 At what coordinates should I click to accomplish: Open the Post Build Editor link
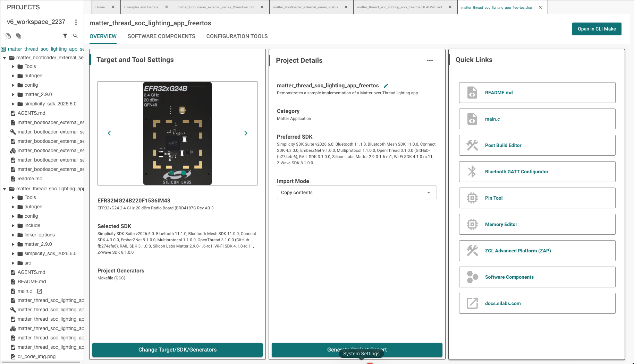(503, 145)
